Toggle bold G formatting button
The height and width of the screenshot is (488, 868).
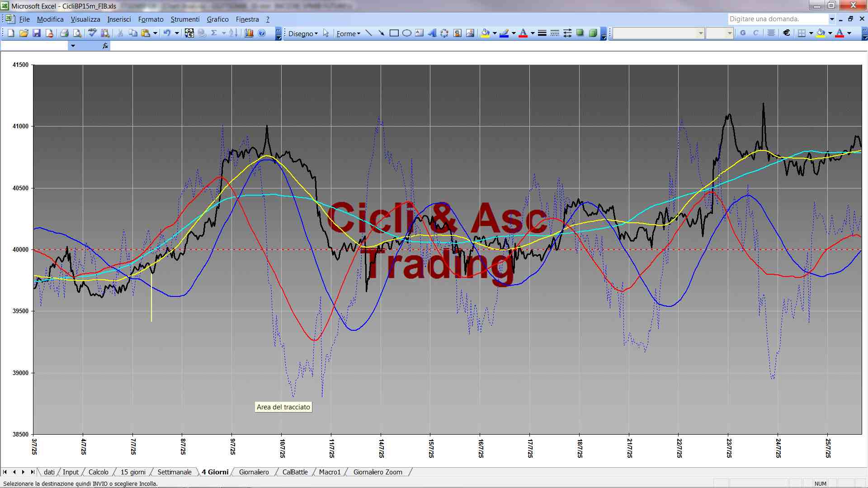743,33
